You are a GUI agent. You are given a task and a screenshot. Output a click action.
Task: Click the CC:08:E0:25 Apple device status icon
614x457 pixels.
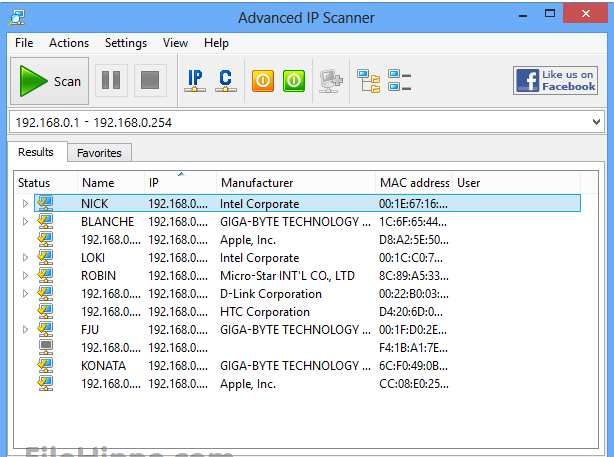[45, 383]
